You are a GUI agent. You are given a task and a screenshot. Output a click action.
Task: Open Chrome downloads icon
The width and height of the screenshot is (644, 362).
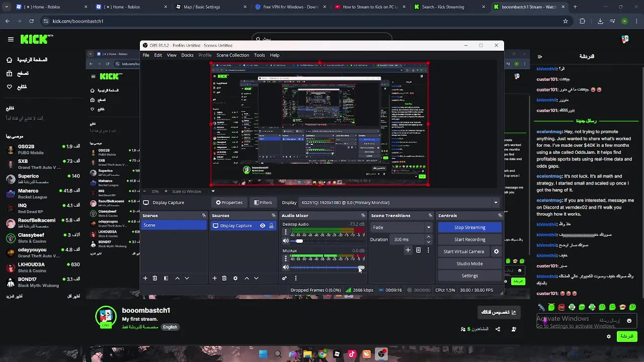tap(600, 21)
